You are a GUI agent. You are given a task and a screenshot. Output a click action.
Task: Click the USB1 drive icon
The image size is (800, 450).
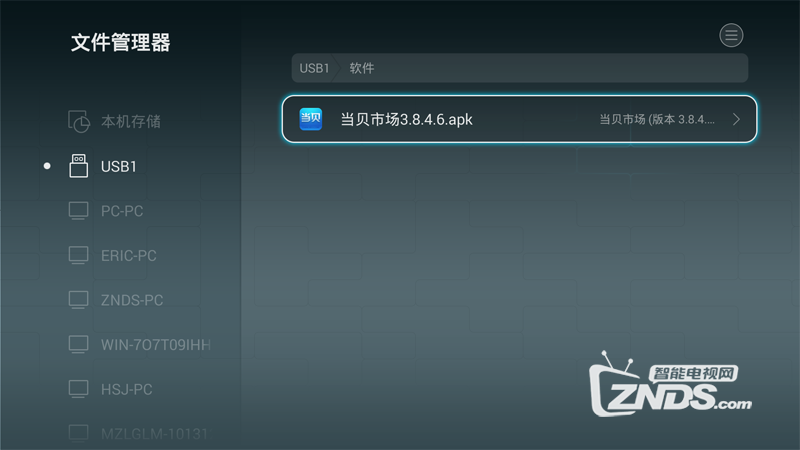point(78,166)
